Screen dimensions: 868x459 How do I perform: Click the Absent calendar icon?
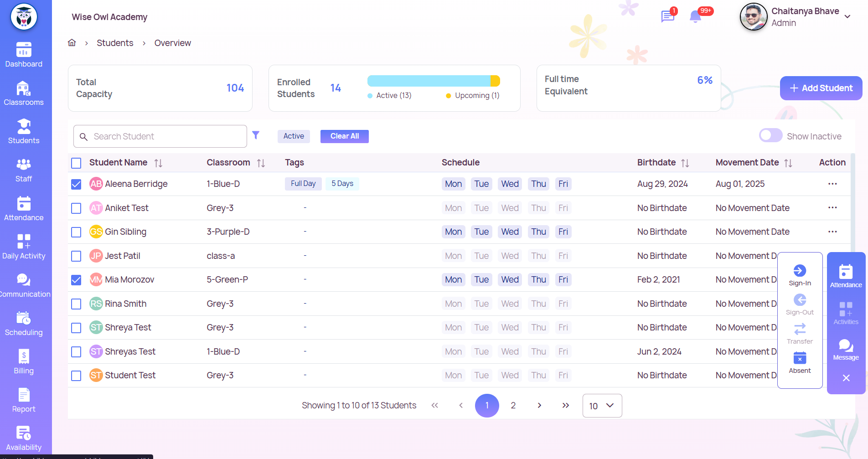(x=800, y=358)
